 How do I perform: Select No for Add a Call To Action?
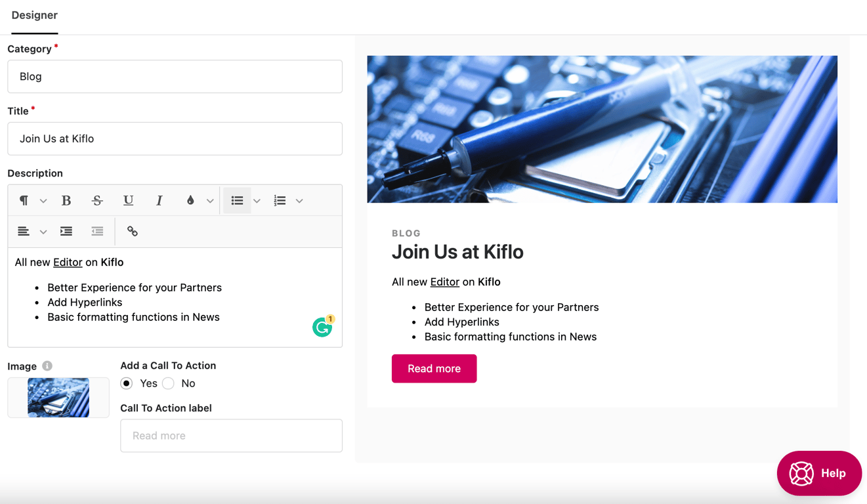[x=168, y=383]
